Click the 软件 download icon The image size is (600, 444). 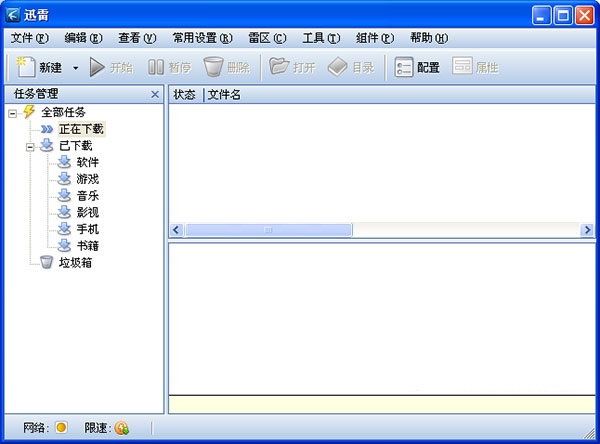pos(64,162)
